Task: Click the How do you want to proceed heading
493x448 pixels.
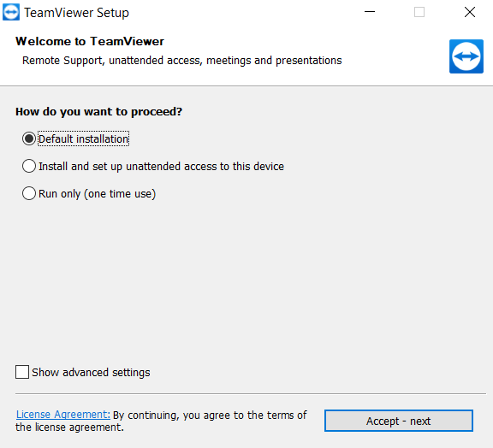Action: pyautogui.click(x=98, y=111)
